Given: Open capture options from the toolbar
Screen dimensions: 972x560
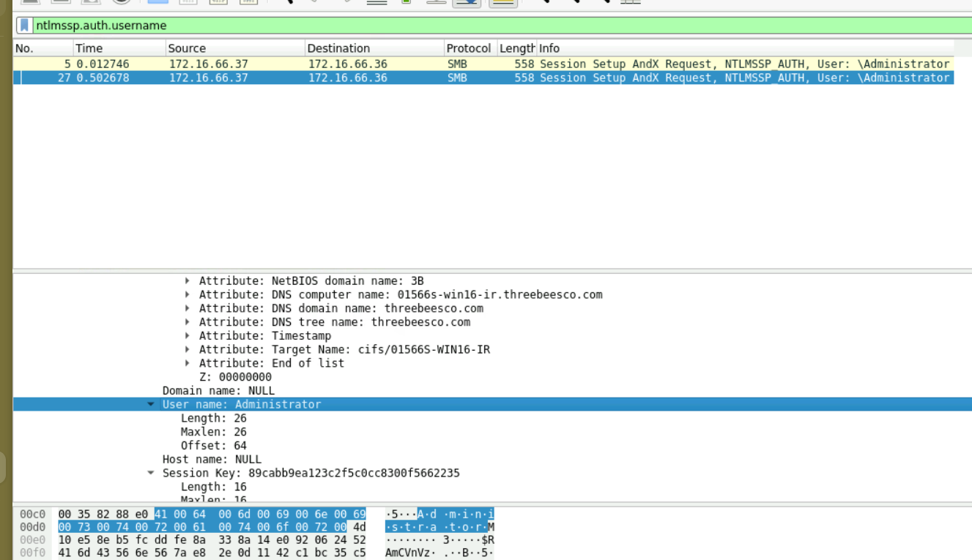Looking at the screenshot, I should point(122,1).
